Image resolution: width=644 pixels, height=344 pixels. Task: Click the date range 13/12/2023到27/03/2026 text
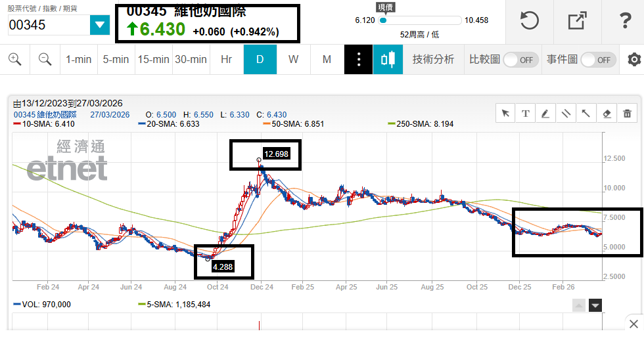click(68, 104)
